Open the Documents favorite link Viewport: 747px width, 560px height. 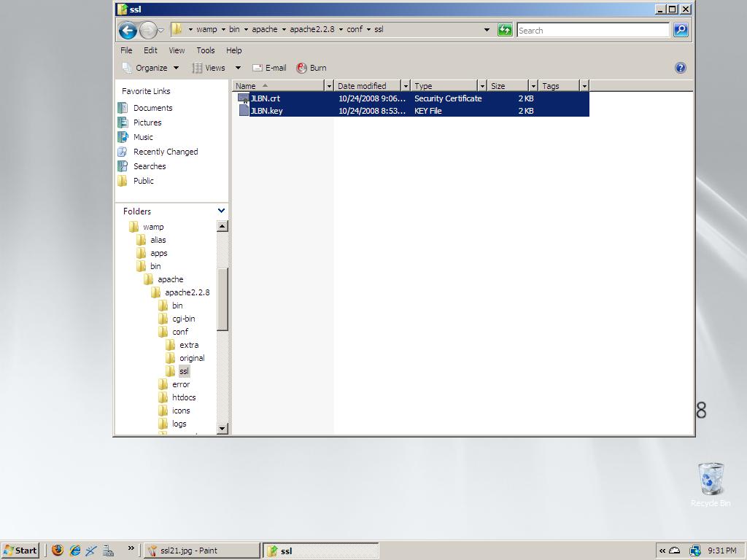coord(152,108)
